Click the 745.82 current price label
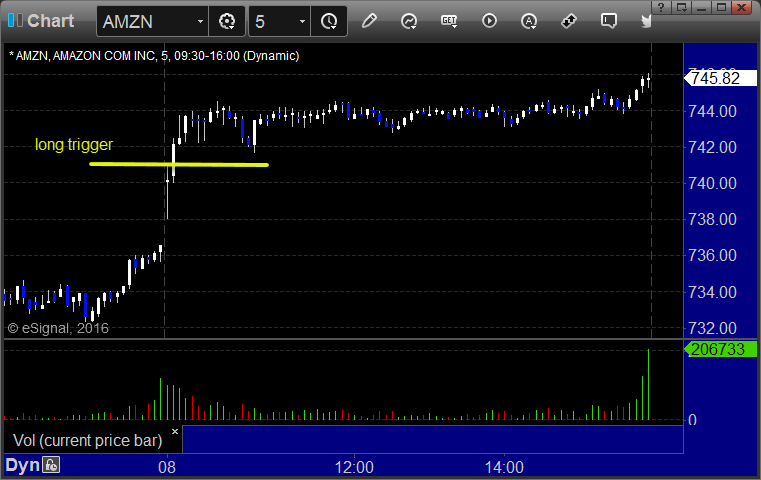Screen dimensions: 761x480 point(720,78)
